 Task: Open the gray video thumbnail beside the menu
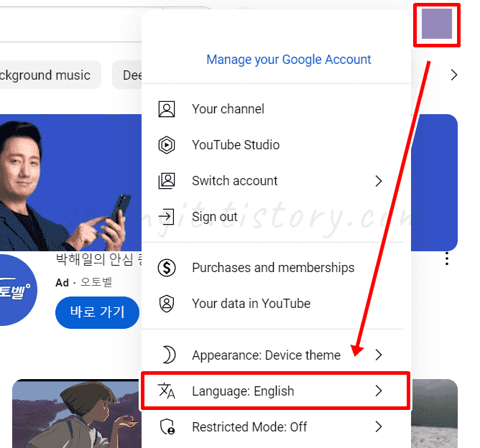435,414
